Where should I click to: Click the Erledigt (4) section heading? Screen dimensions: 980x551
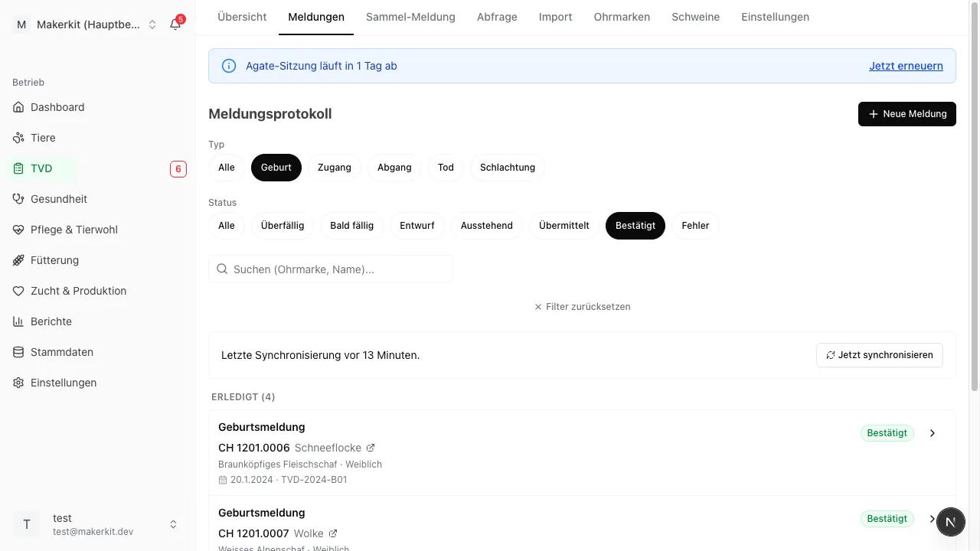click(243, 397)
